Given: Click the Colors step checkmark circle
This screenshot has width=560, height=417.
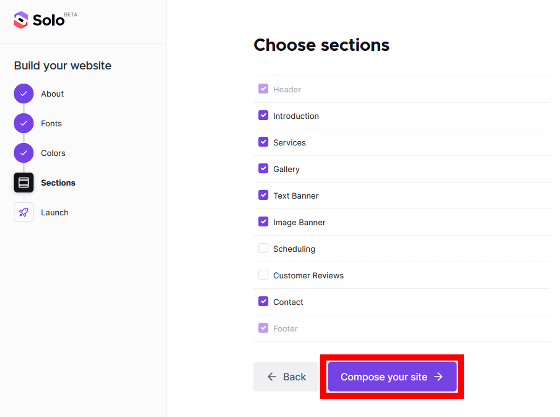Looking at the screenshot, I should 24,153.
